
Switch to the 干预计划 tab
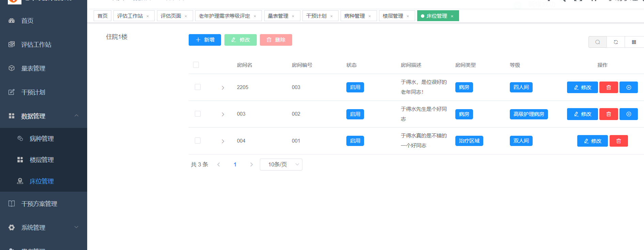[316, 16]
